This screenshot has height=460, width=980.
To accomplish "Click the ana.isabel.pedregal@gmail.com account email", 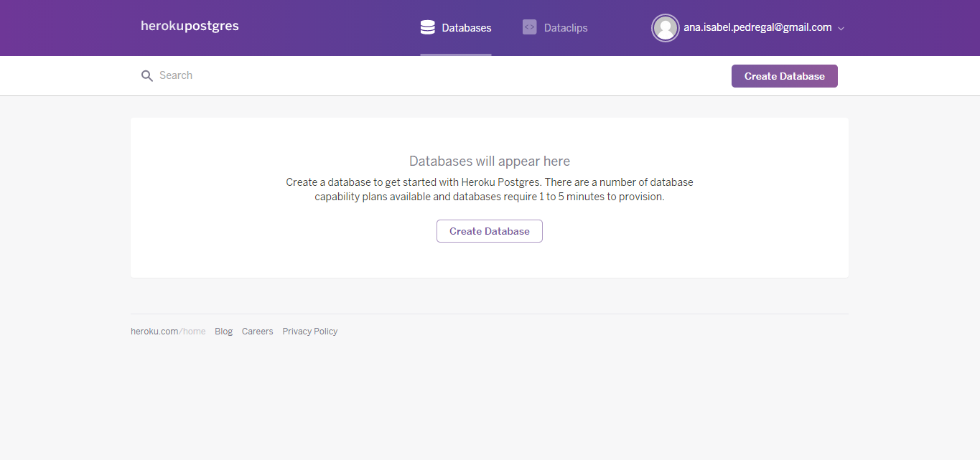I will (757, 27).
